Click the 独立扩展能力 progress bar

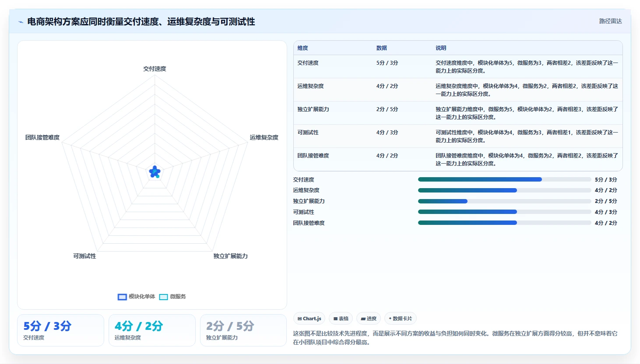504,201
